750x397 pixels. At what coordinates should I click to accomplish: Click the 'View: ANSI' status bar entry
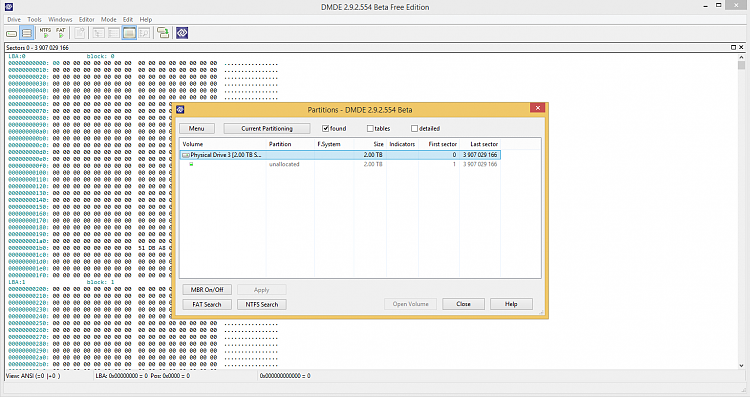click(33, 376)
